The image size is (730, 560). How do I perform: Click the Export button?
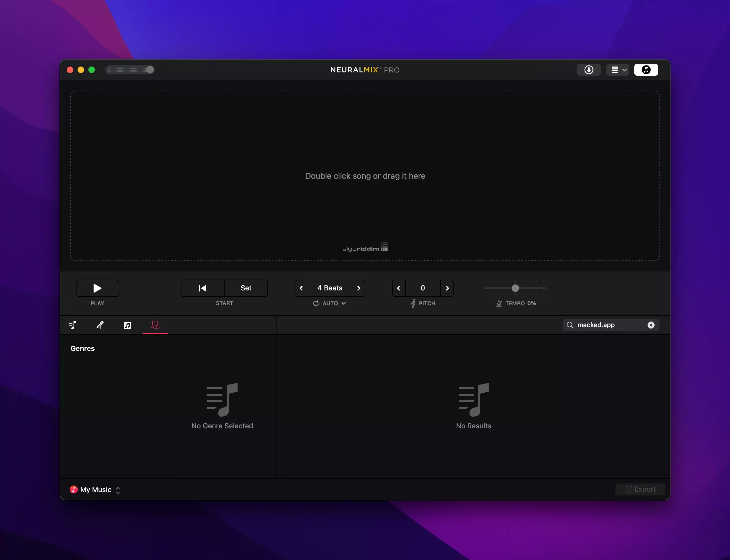[x=640, y=489]
